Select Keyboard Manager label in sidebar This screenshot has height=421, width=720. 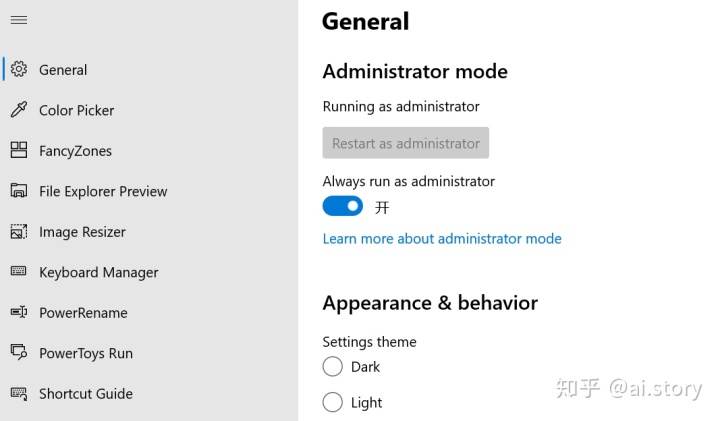click(x=99, y=272)
